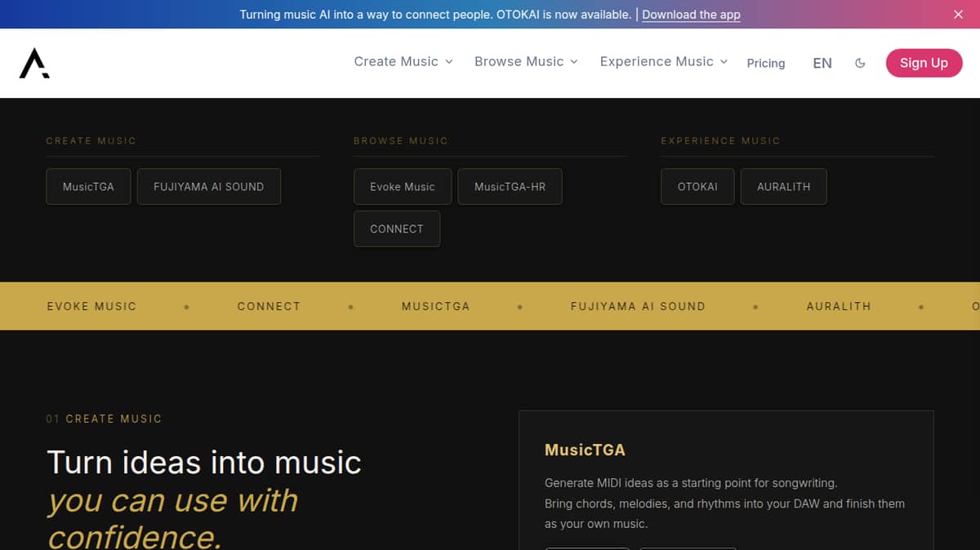Click MUSICTGA in the gold ticker bar
Image resolution: width=980 pixels, height=550 pixels.
tap(435, 306)
